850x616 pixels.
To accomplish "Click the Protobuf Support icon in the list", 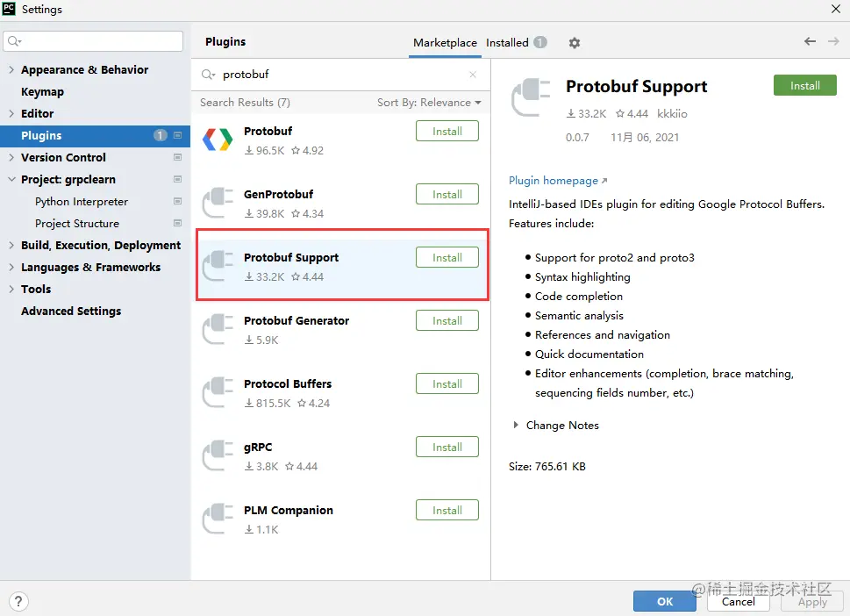I will click(x=218, y=266).
